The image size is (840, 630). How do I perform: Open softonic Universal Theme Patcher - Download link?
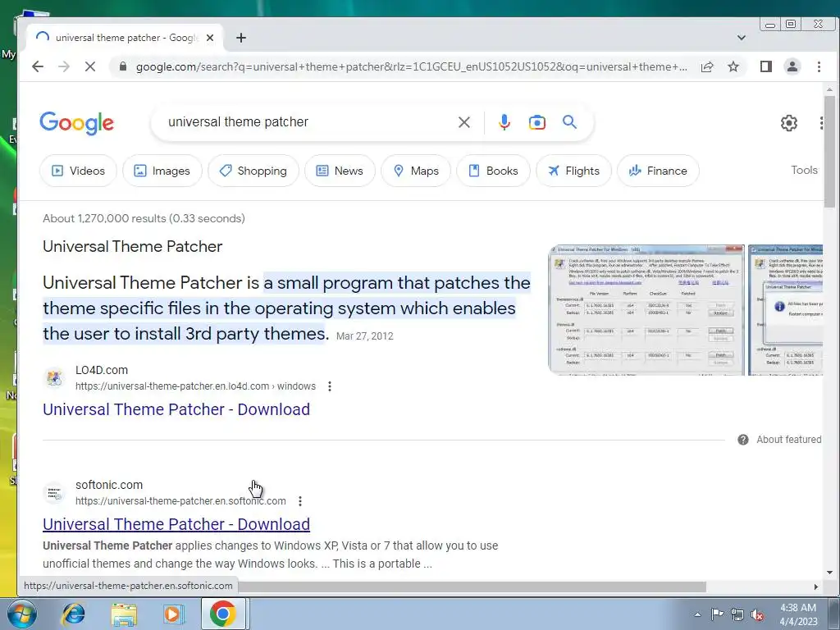point(176,524)
